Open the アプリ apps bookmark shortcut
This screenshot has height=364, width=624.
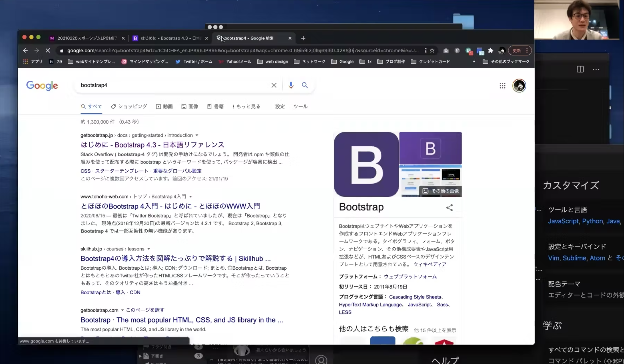[33, 61]
